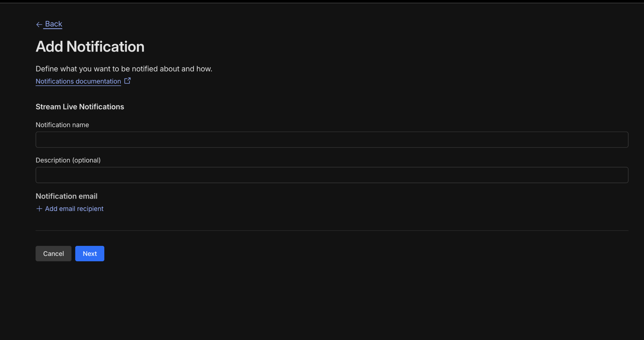
Task: Click the plus icon for email recipient
Action: click(39, 209)
